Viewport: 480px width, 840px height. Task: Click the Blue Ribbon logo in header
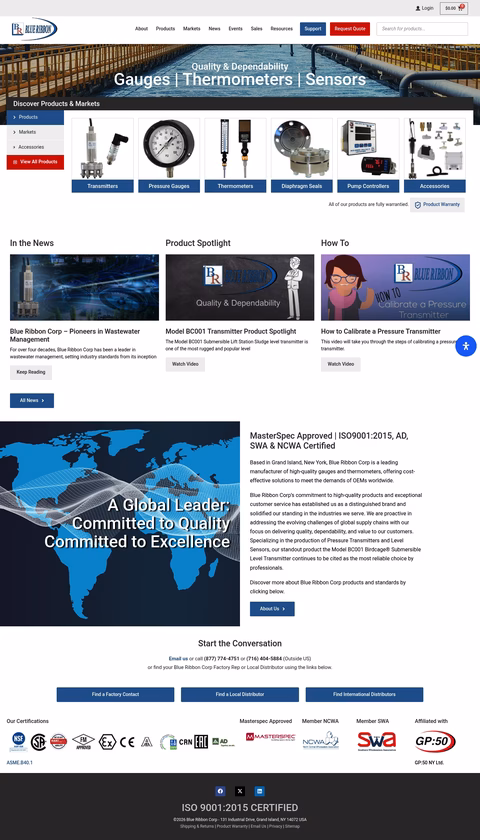(34, 29)
